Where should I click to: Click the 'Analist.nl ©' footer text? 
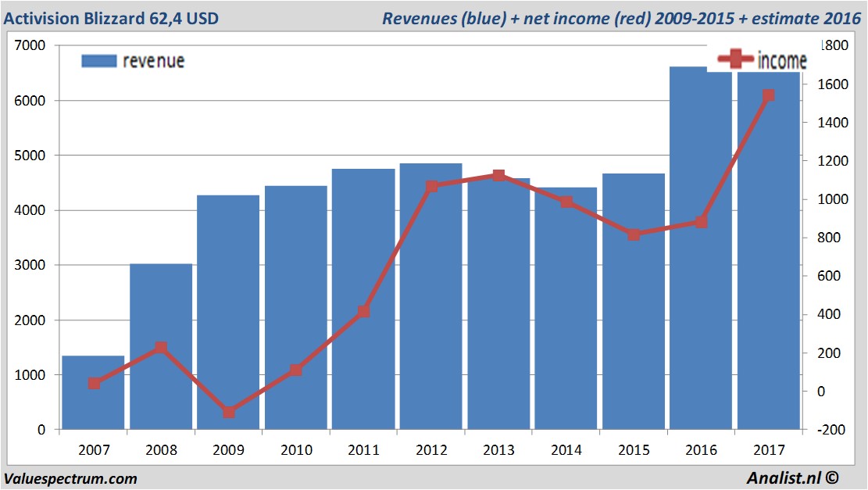click(x=792, y=477)
